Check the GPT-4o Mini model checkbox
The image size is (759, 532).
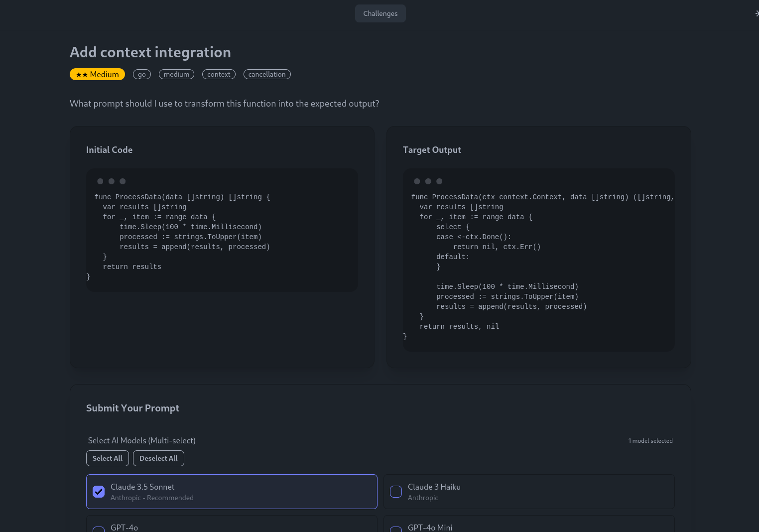click(x=396, y=530)
